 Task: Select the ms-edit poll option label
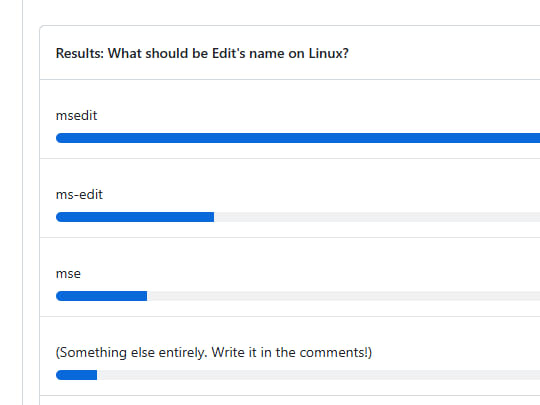tap(79, 195)
